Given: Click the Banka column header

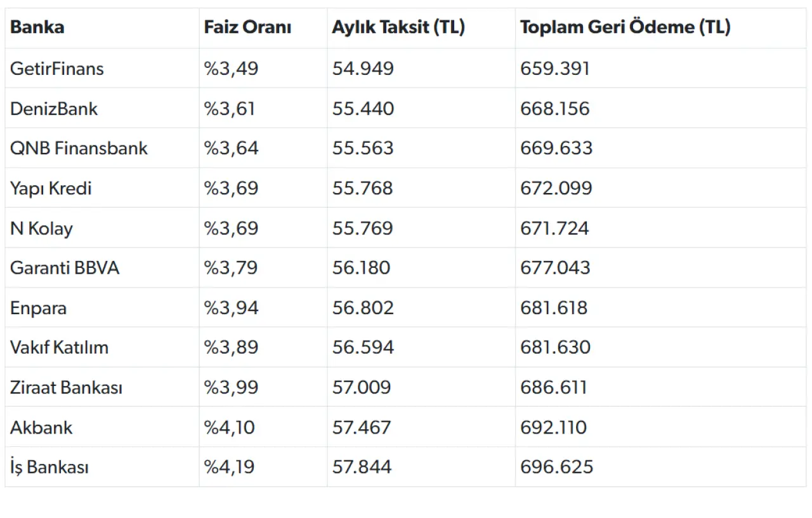Looking at the screenshot, I should pos(37,27).
